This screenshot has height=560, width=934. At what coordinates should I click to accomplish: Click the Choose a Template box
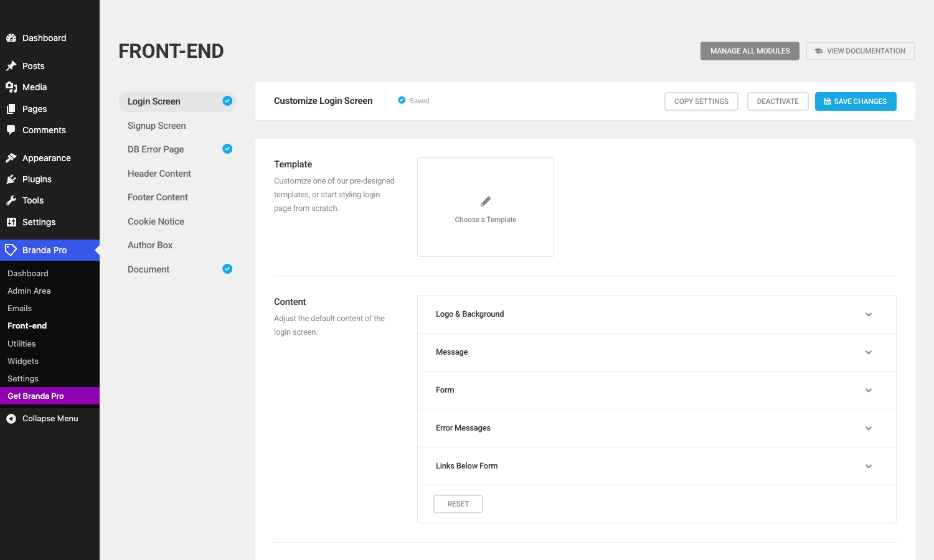tap(486, 207)
